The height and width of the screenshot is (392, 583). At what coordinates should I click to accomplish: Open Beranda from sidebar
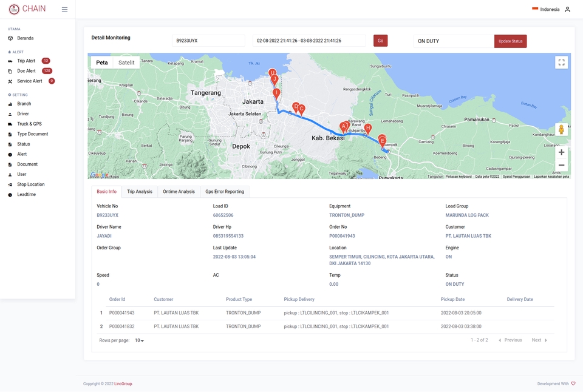click(26, 38)
